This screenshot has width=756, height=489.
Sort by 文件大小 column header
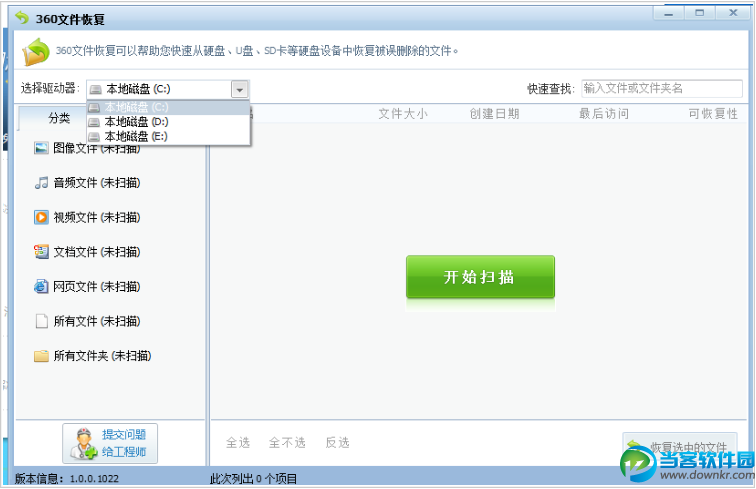pos(403,114)
